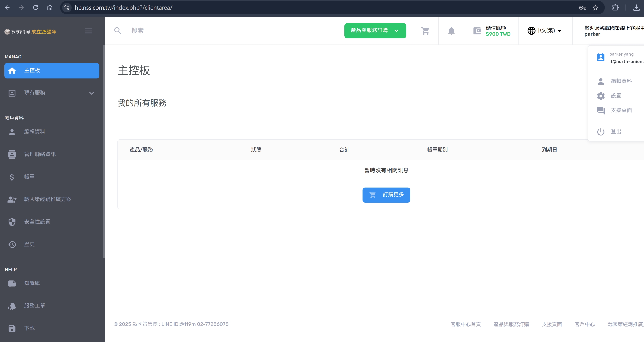This screenshot has width=644, height=342.
Task: Open the 產品與服務訂購 footer link
Action: (x=511, y=324)
